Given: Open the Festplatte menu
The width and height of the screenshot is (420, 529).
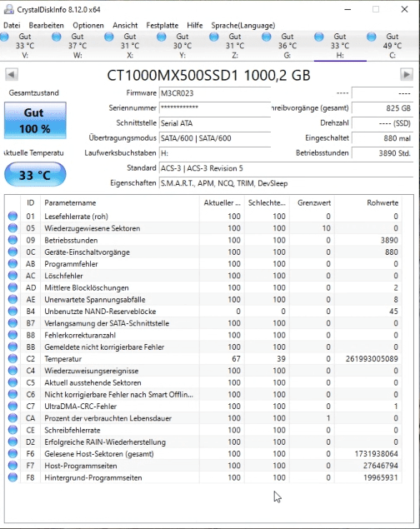Looking at the screenshot, I should pyautogui.click(x=162, y=25).
